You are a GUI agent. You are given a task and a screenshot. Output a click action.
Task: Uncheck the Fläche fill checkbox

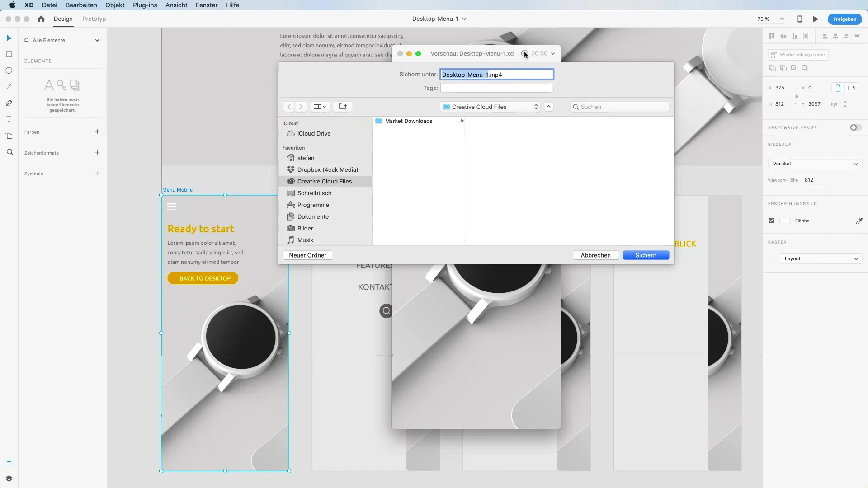771,221
